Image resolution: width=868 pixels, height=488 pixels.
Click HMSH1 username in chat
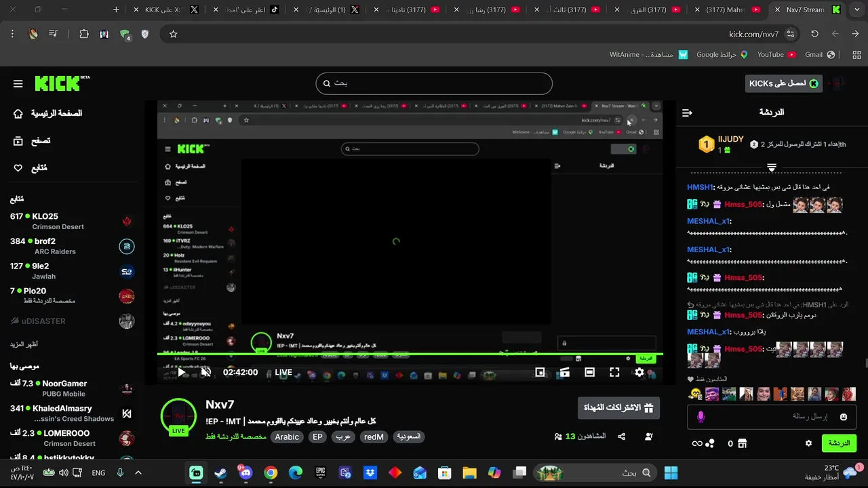click(700, 187)
